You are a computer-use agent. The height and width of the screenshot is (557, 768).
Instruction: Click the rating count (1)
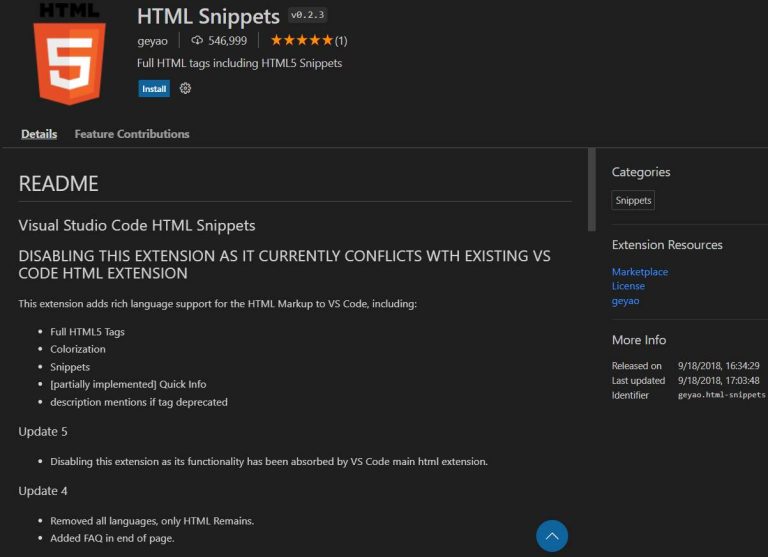point(341,41)
